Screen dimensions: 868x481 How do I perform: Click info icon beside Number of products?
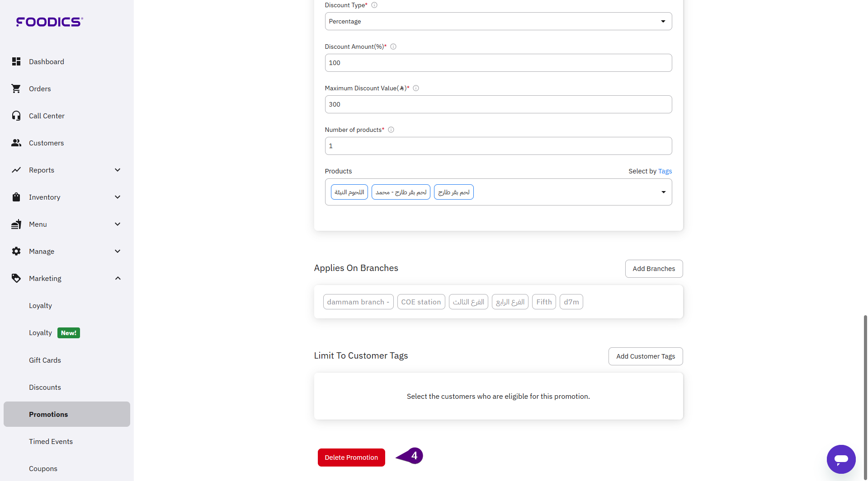point(391,130)
